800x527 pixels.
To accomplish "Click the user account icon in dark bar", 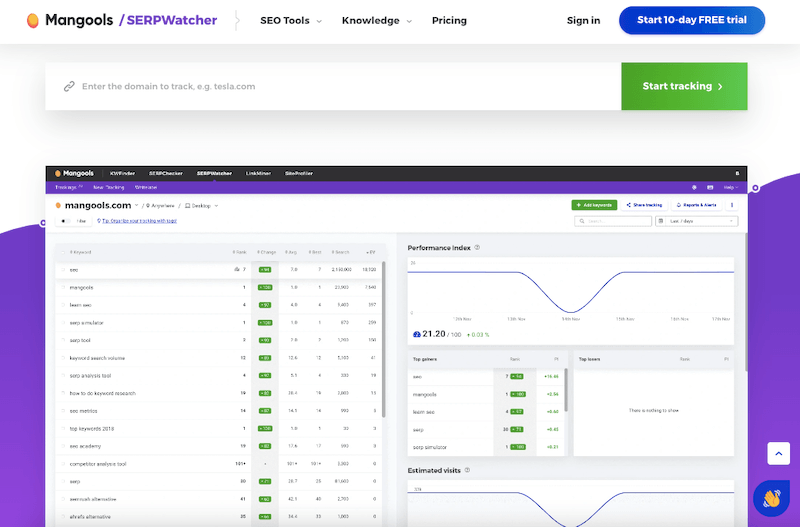I will pyautogui.click(x=737, y=173).
